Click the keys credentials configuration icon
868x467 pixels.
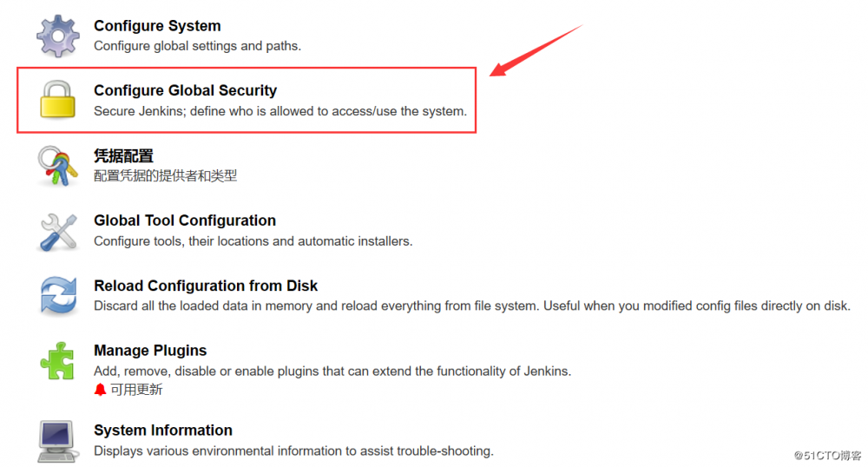click(57, 165)
